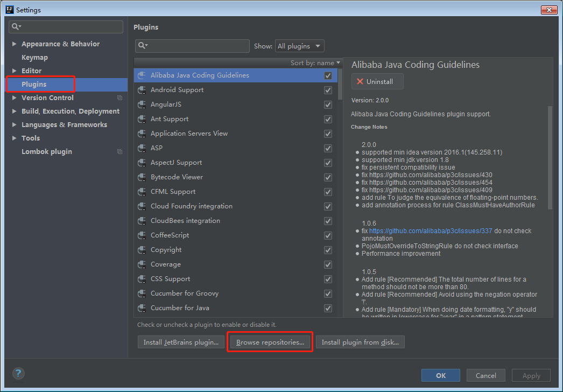Screen dimensions: 563x392
Task: Select the Cloud Foundry integration row
Action: [236, 206]
